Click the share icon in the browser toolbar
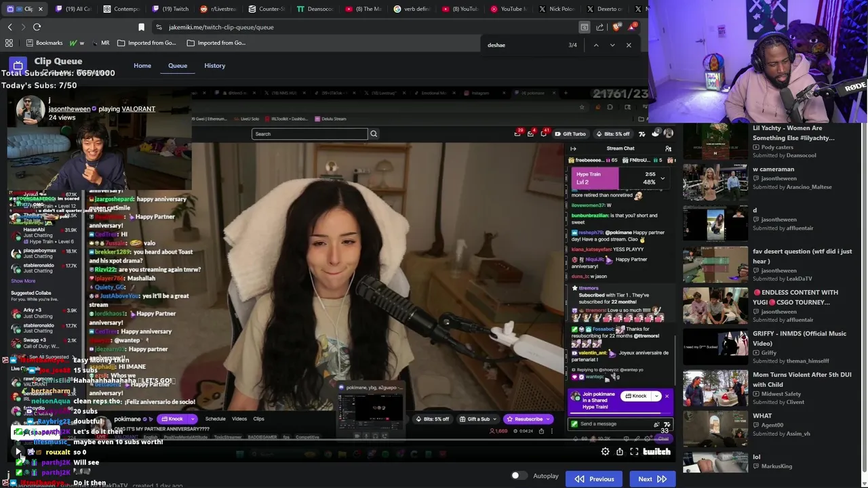 pyautogui.click(x=600, y=27)
